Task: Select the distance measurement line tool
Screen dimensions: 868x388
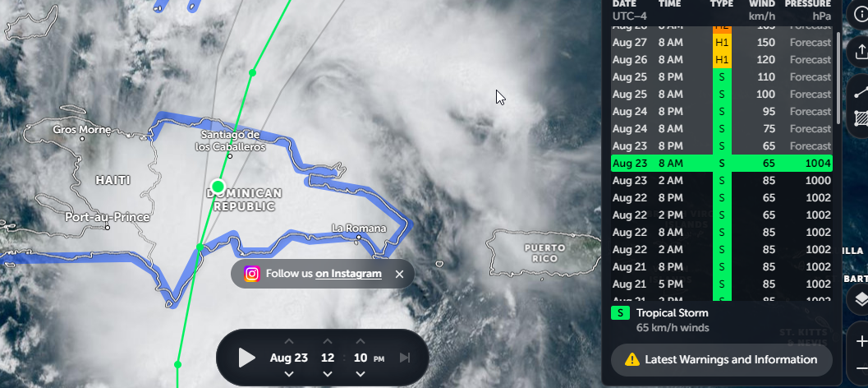Action: pos(860,92)
